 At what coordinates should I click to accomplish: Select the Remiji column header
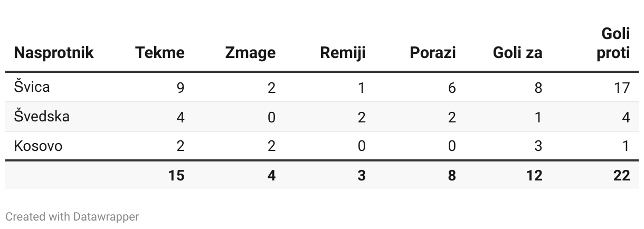(343, 53)
